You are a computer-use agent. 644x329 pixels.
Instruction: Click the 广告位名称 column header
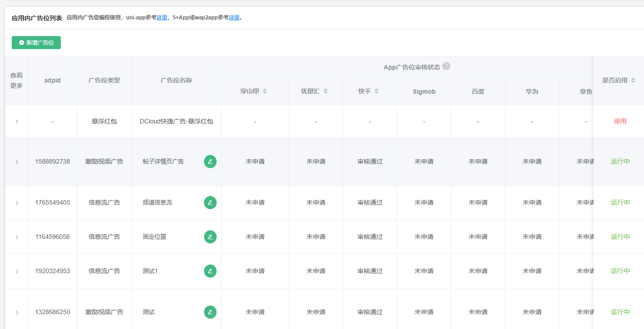pyautogui.click(x=176, y=80)
